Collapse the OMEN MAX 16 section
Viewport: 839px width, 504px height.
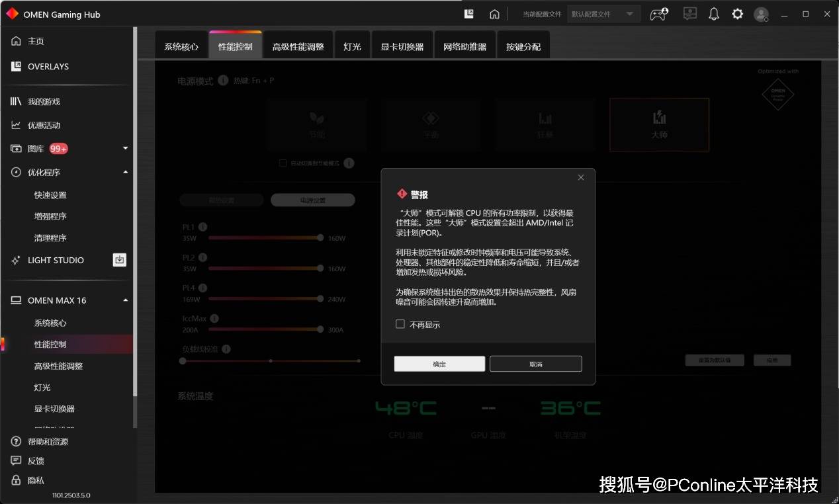click(x=126, y=300)
